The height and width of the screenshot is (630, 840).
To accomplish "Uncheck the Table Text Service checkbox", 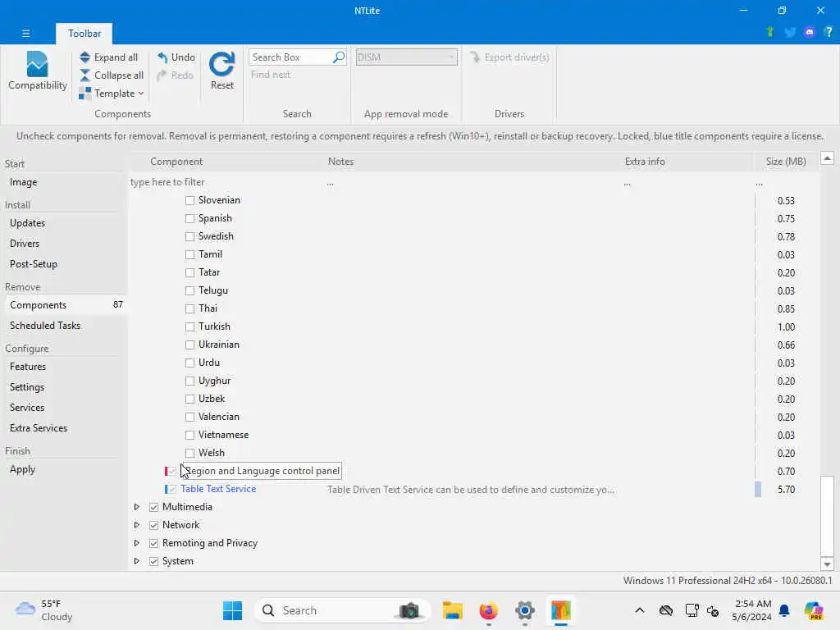I will [172, 489].
